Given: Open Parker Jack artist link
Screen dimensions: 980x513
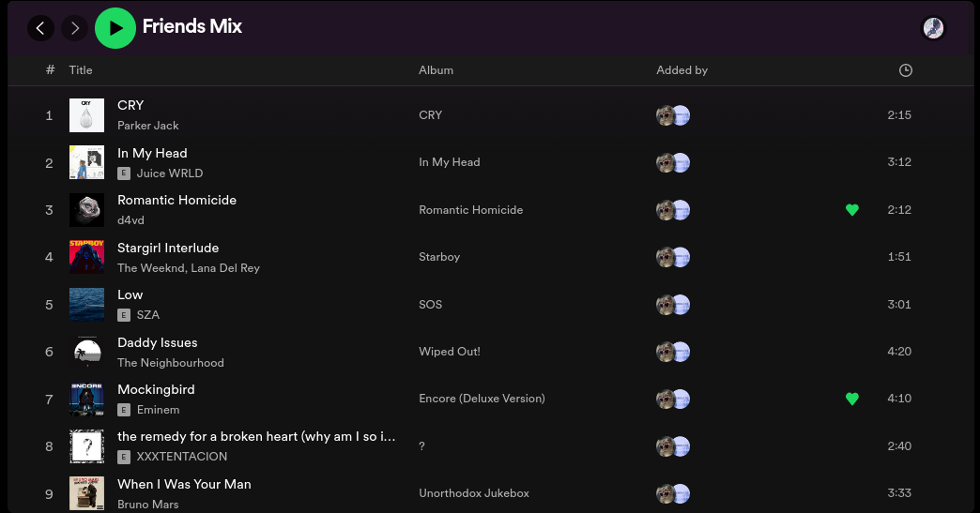Looking at the screenshot, I should [x=147, y=126].
